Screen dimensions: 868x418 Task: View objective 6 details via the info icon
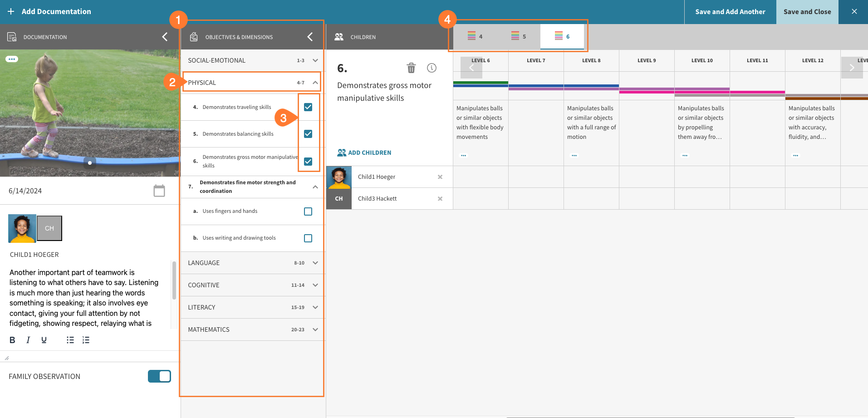[x=432, y=68]
